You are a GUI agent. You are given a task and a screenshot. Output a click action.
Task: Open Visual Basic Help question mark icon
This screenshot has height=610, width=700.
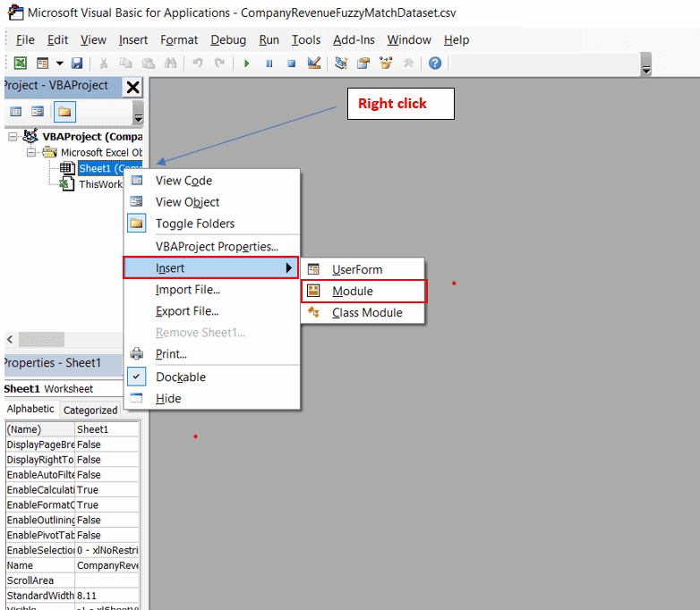pos(435,64)
